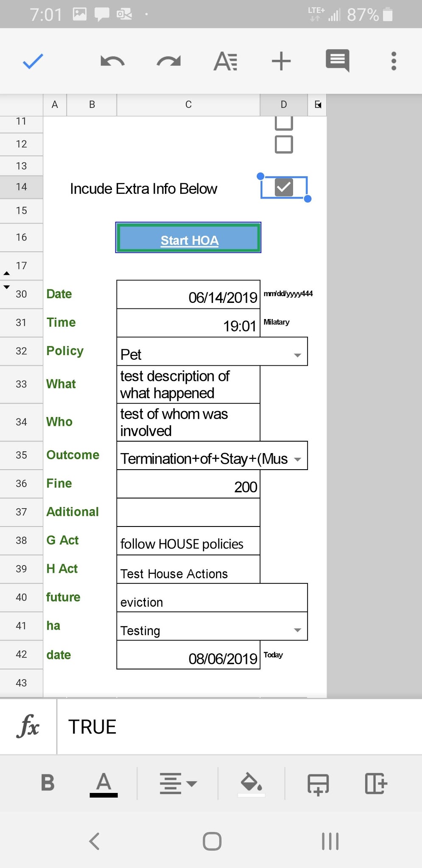The width and height of the screenshot is (422, 868).
Task: Check the checkbox in row 11
Action: pos(284,123)
